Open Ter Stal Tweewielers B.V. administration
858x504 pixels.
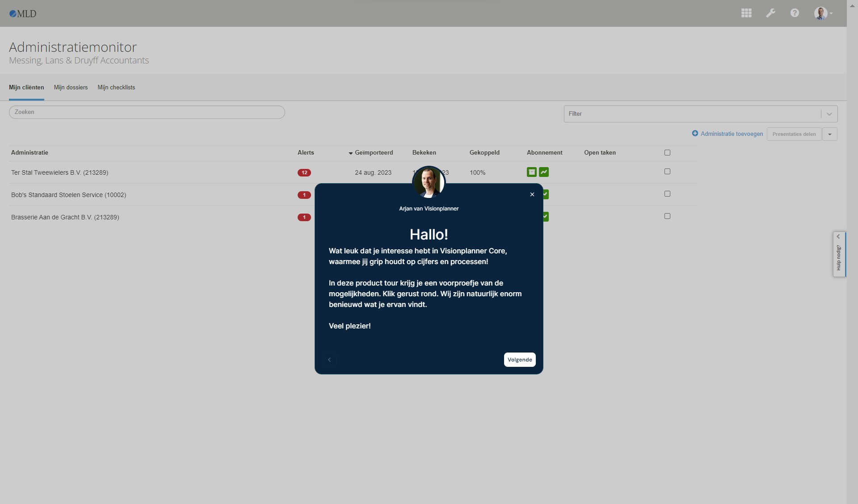point(59,172)
